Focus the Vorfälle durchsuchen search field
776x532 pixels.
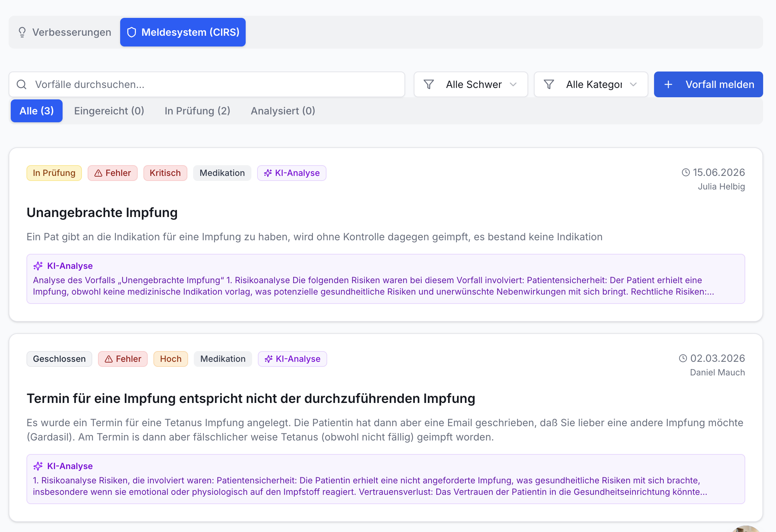pos(207,84)
